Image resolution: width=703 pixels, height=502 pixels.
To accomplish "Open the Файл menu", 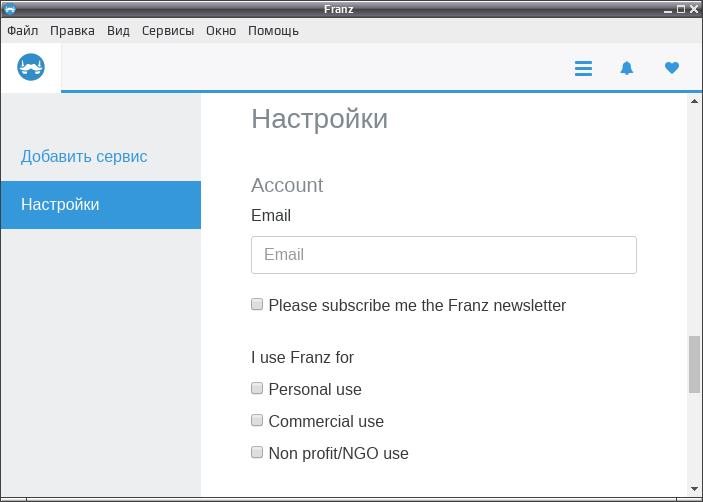I will (22, 30).
